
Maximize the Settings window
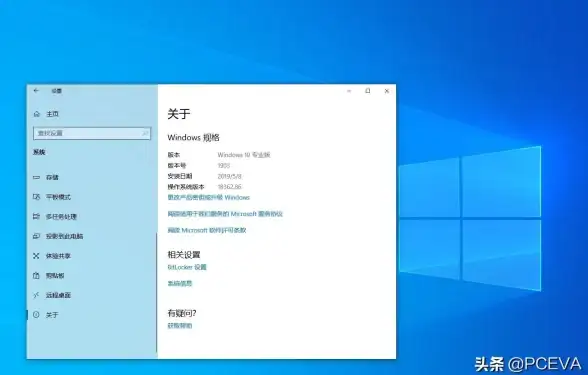[x=368, y=91]
